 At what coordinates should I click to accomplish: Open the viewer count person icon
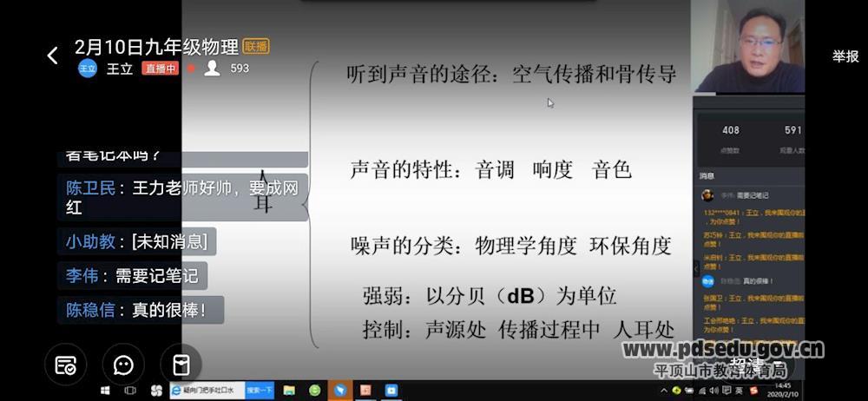tap(212, 69)
